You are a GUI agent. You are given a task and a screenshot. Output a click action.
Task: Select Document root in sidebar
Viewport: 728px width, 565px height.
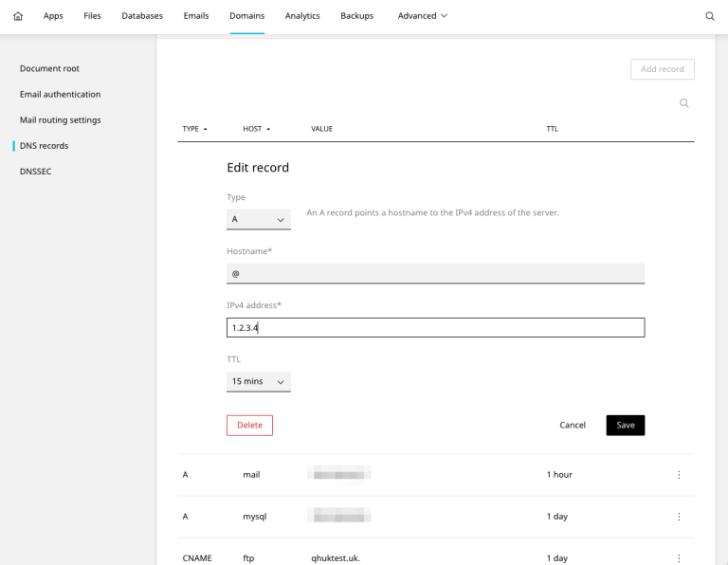click(x=49, y=68)
